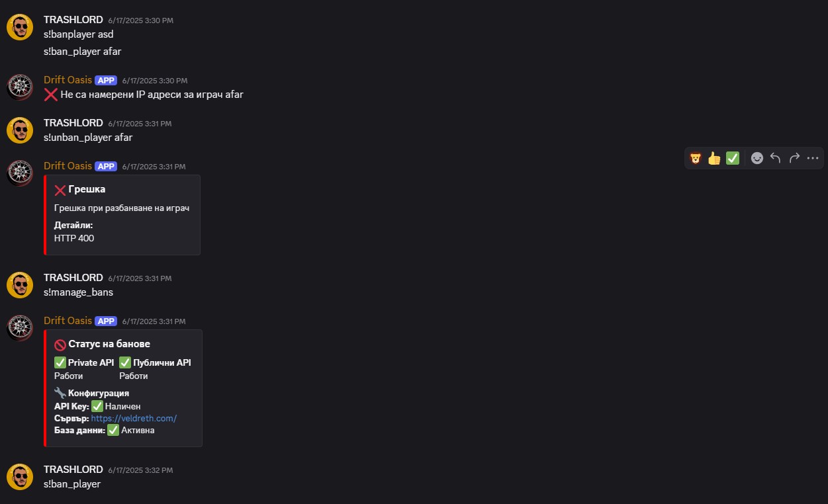Click TRASHLORD's avatar on the last s!ban_player message
The width and height of the screenshot is (828, 504).
pyautogui.click(x=20, y=477)
